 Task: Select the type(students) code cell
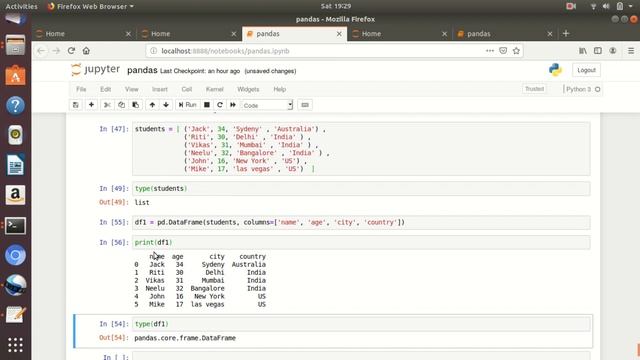click(x=361, y=189)
